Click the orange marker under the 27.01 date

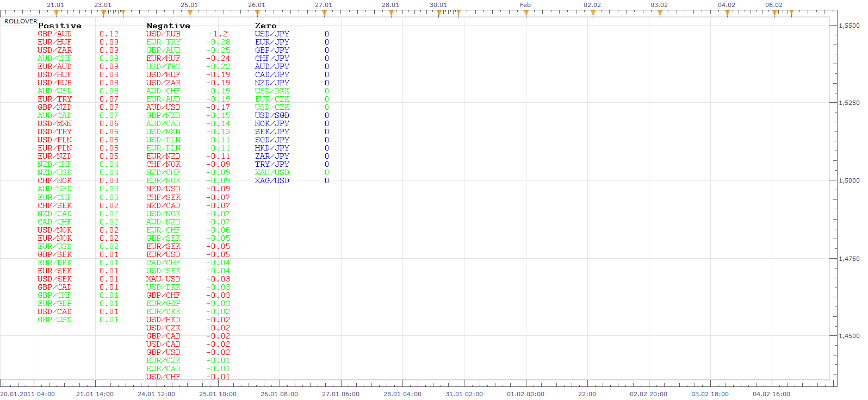click(x=324, y=13)
